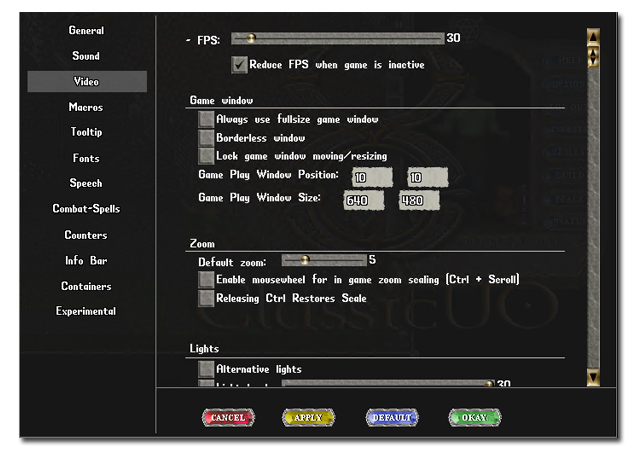
Task: Toggle Releasing Ctrl Restores Scale
Action: coord(207,298)
